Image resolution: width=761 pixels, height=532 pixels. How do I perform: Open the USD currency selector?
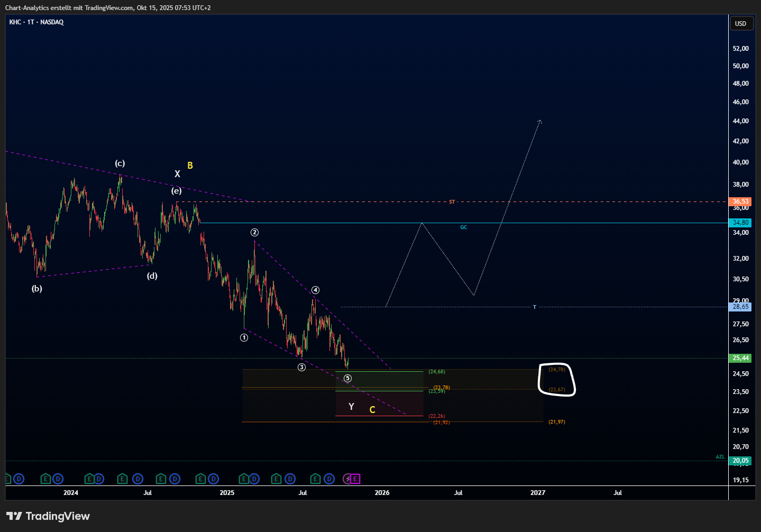pos(740,24)
